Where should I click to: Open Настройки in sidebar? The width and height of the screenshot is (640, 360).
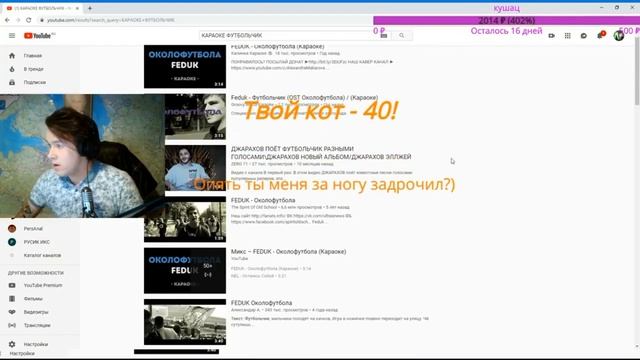coord(36,344)
